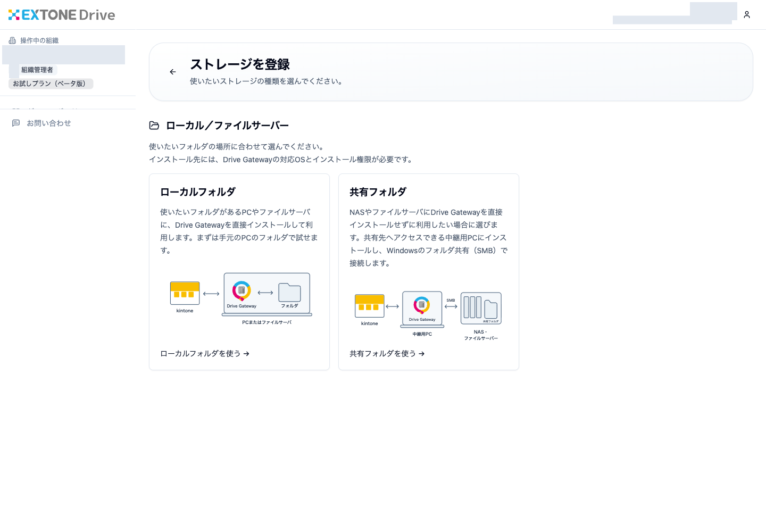Click the 操作中の組織 label
The height and width of the screenshot is (532, 766).
tap(39, 40)
